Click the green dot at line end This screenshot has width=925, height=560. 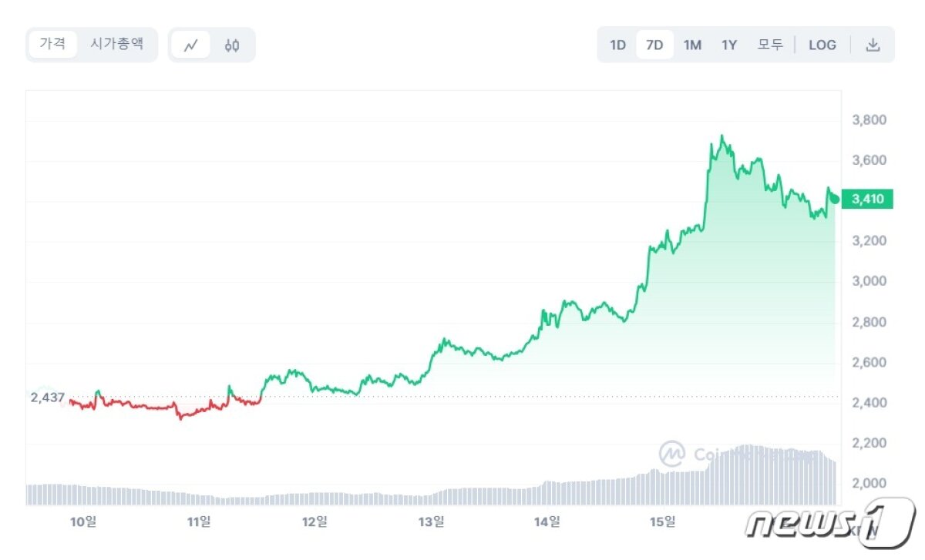coord(835,199)
